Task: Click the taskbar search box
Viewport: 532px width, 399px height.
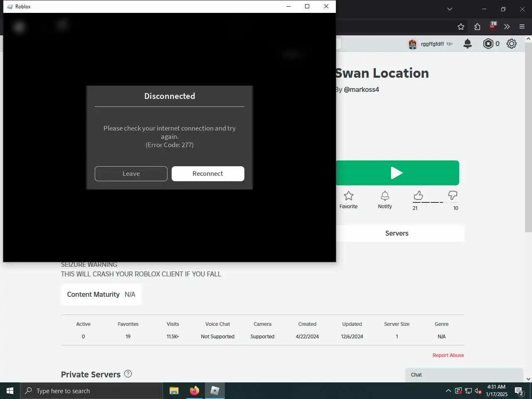Action: click(x=91, y=391)
